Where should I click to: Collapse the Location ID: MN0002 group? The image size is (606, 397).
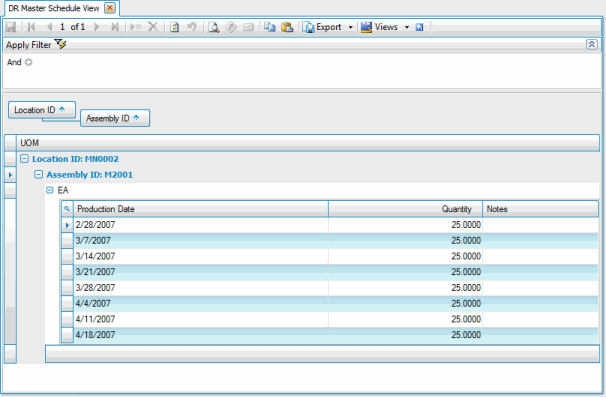coord(24,159)
